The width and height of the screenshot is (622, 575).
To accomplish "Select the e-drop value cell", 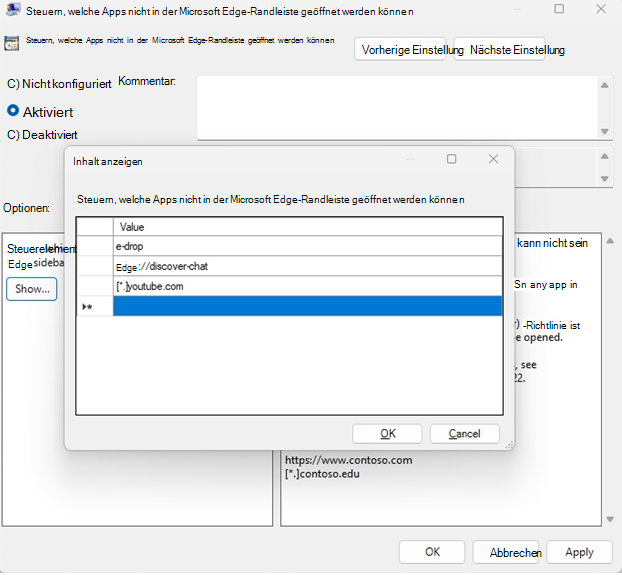I will click(x=307, y=246).
